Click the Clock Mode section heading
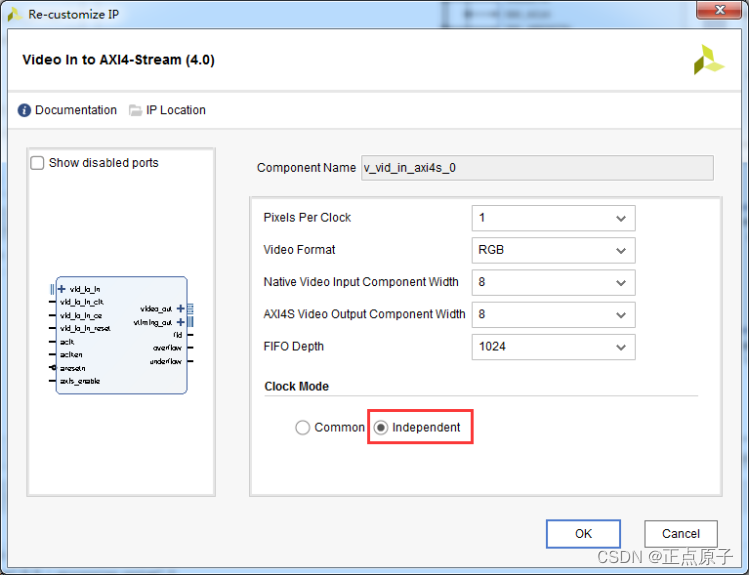The image size is (749, 575). tap(297, 386)
